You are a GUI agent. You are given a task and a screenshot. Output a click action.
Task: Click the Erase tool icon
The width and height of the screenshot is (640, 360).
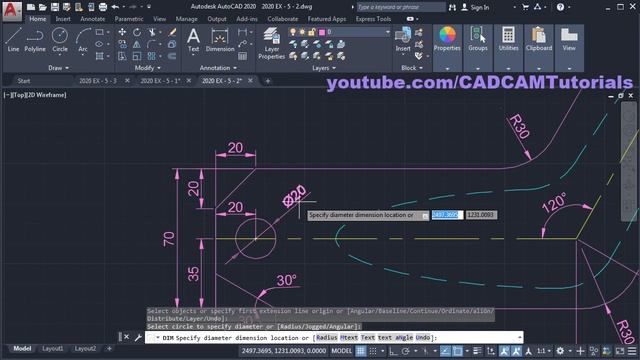click(x=172, y=32)
